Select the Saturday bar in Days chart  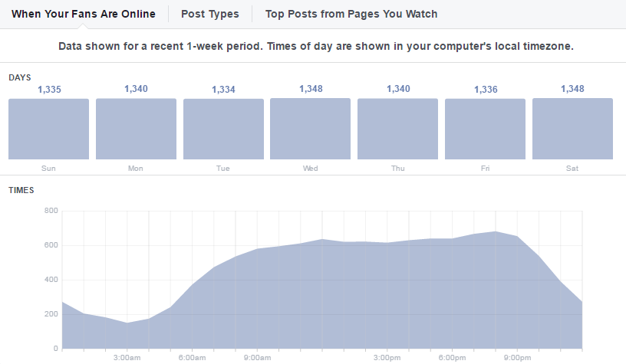572,129
